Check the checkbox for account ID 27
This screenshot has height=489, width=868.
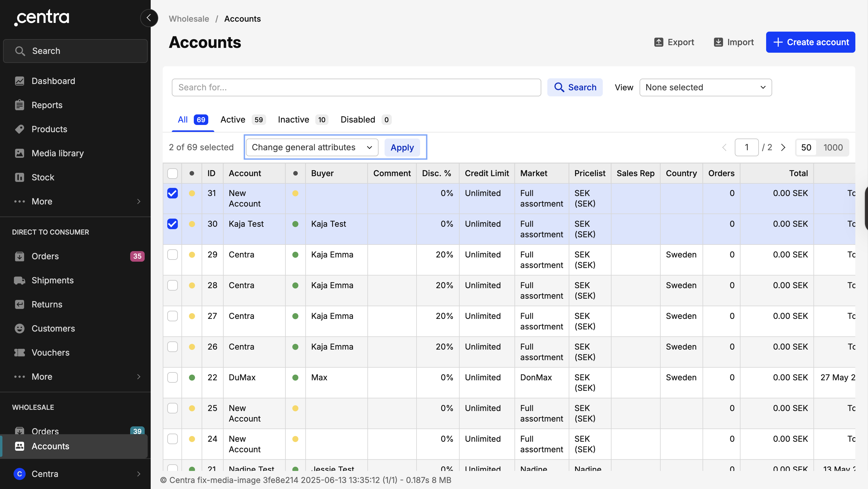coord(172,316)
